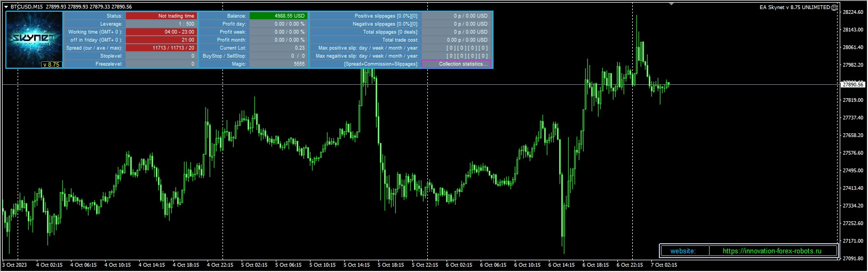Click the Skynet logo image
The height and width of the screenshot is (272, 868).
pos(34,37)
